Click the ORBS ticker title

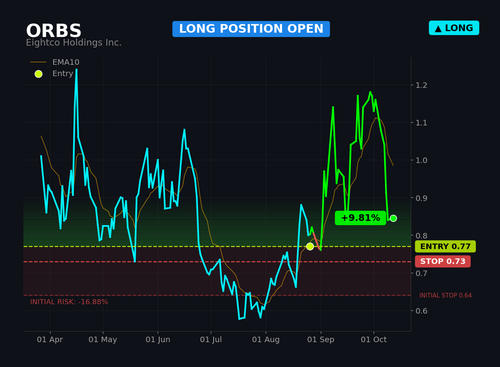pyautogui.click(x=54, y=31)
